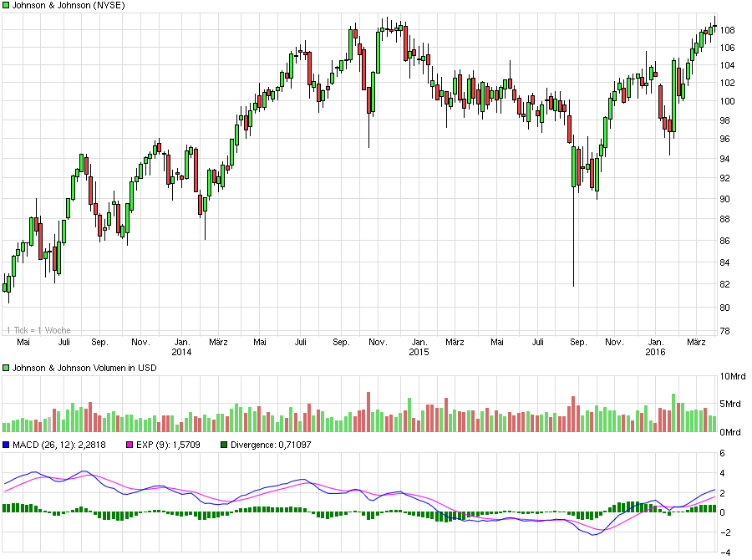Click the 108 price axis label
This screenshot has height=560, width=752.
pos(727,30)
